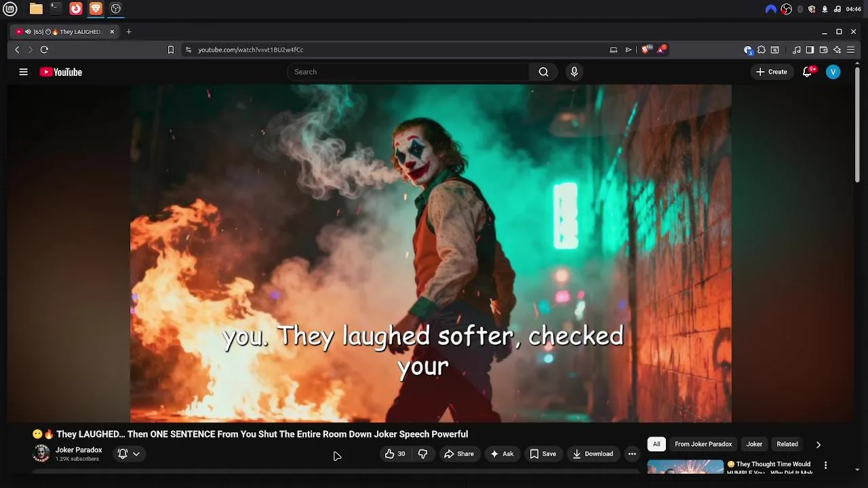Show more filter chips with arrow
Screen dimensions: 868x488
(818, 445)
